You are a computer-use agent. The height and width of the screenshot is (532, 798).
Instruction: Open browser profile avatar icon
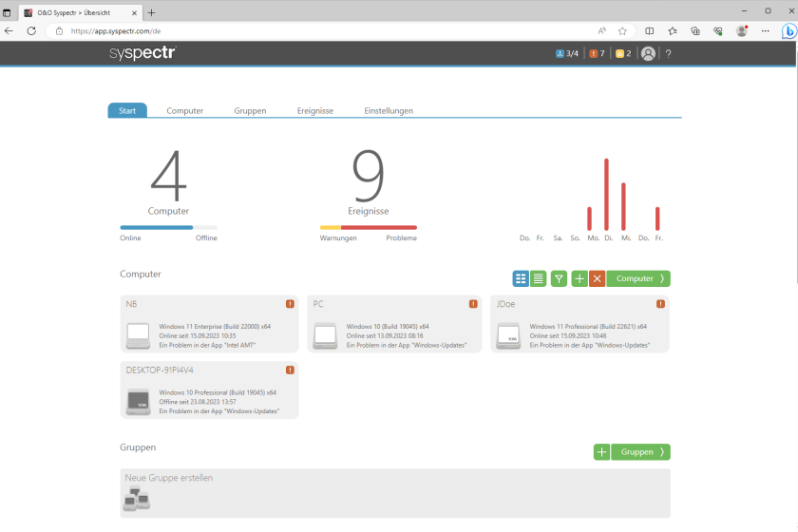pyautogui.click(x=742, y=31)
